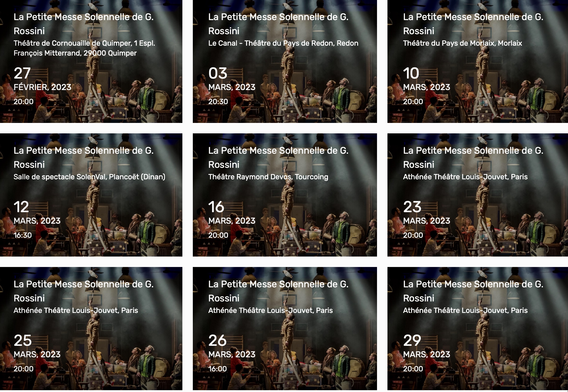The width and height of the screenshot is (568, 392).
Task: Click the large date number 16
Action: 216,207
